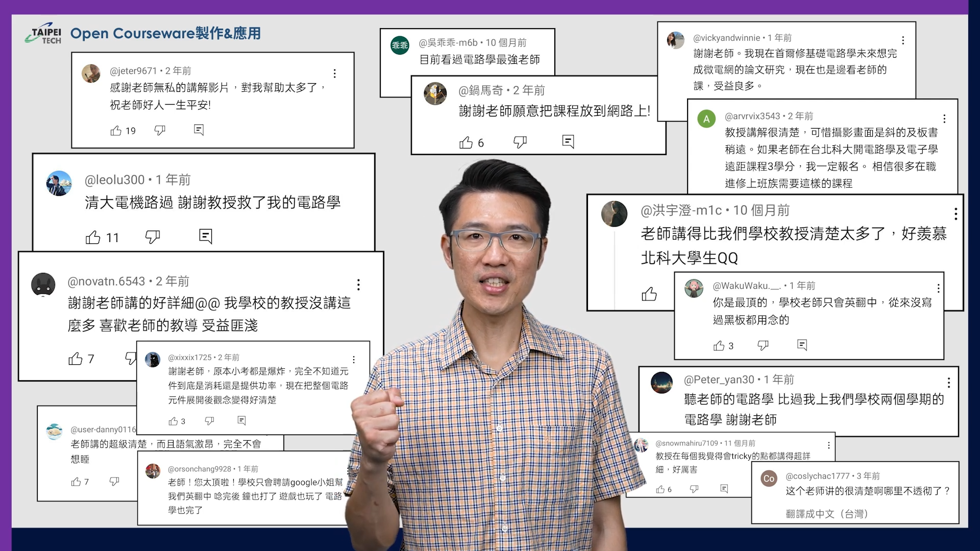
Task: Expand more options for @Peter_yan30 comment
Action: [x=948, y=383]
